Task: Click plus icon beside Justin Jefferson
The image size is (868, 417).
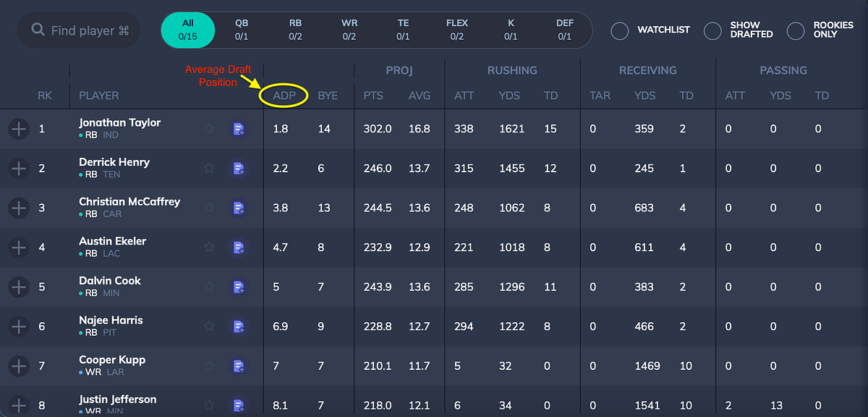Action: coord(18,404)
